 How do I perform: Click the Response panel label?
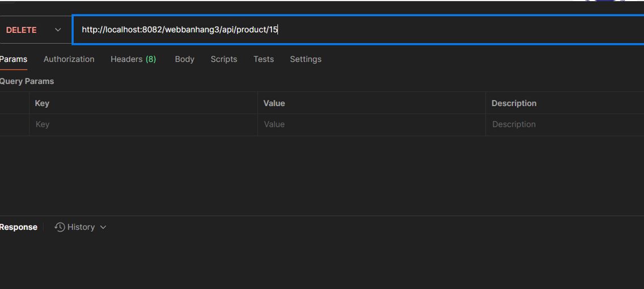[x=19, y=227]
